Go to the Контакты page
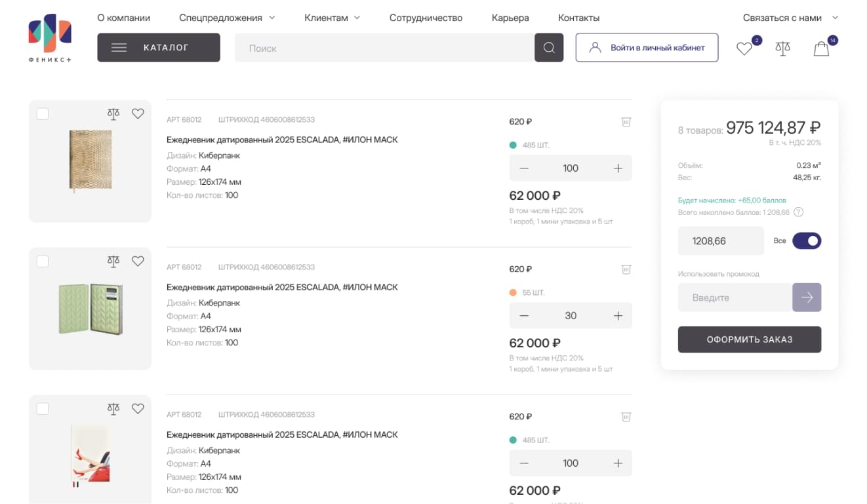The image size is (867, 504). click(x=578, y=18)
